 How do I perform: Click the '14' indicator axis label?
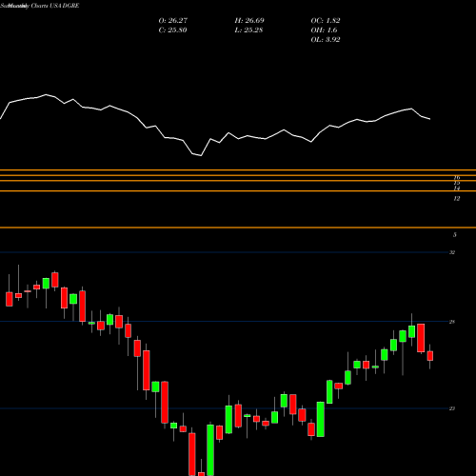point(457,188)
